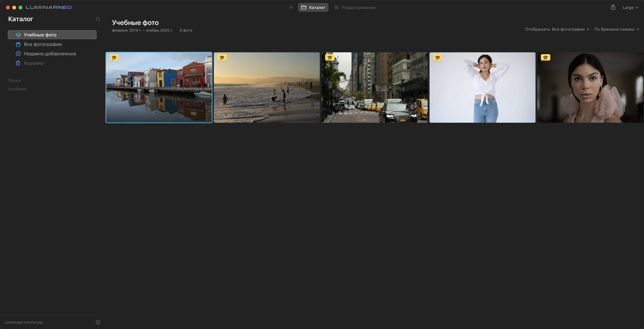Image resolution: width=644 pixels, height=329 pixels.
Task: Switch to the Редактирование tab
Action: (355, 7)
